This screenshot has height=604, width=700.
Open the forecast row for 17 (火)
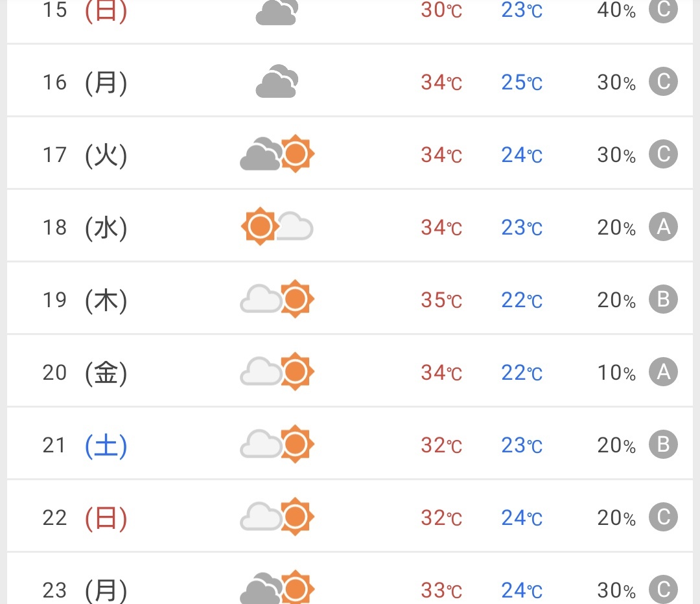tap(349, 154)
